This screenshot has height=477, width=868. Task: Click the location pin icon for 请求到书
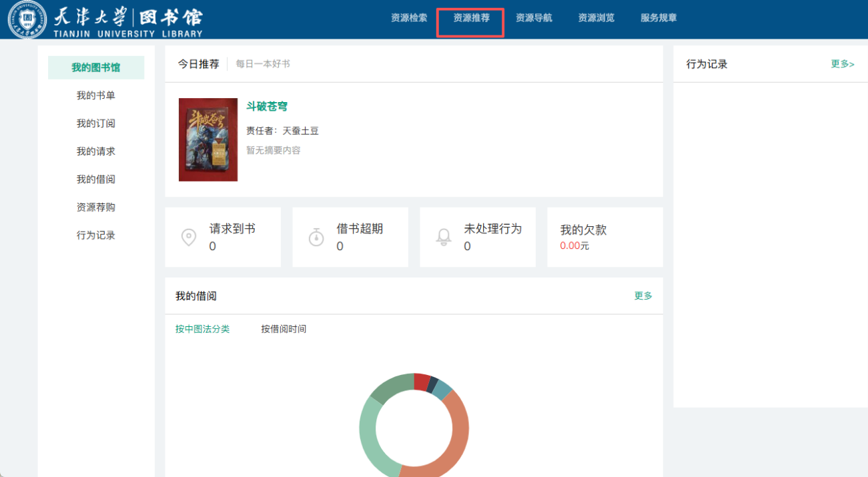189,237
